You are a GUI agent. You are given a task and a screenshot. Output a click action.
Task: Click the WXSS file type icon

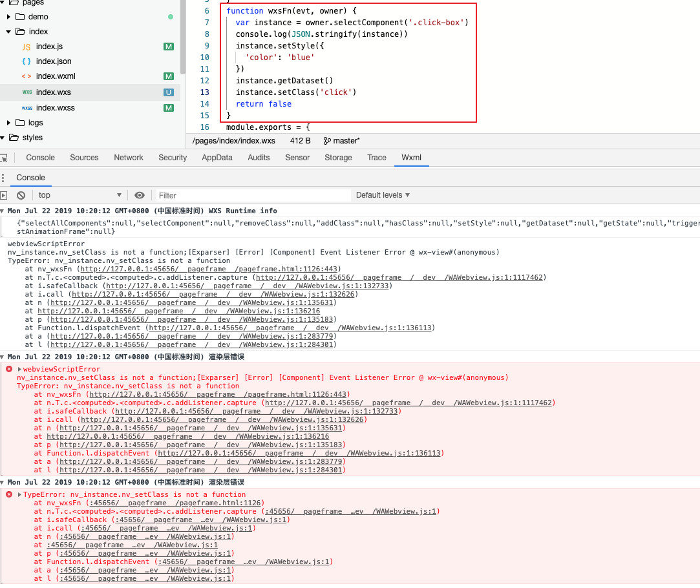coord(27,108)
